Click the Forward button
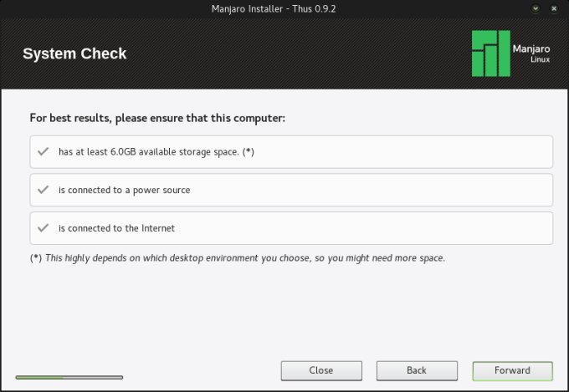 [512, 370]
